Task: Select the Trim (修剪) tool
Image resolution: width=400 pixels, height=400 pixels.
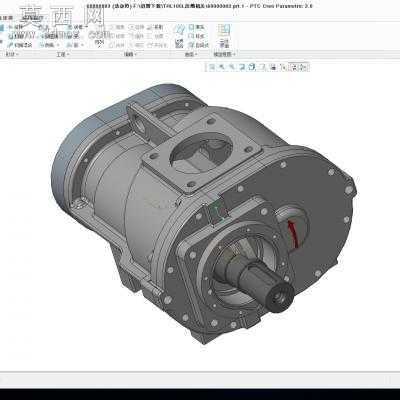Action: point(117,36)
